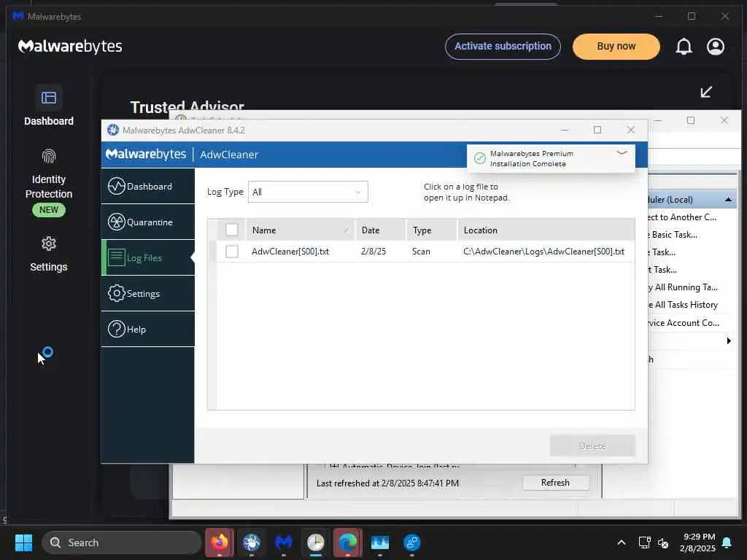The height and width of the screenshot is (560, 747).
Task: Click the Delete button
Action: (592, 446)
